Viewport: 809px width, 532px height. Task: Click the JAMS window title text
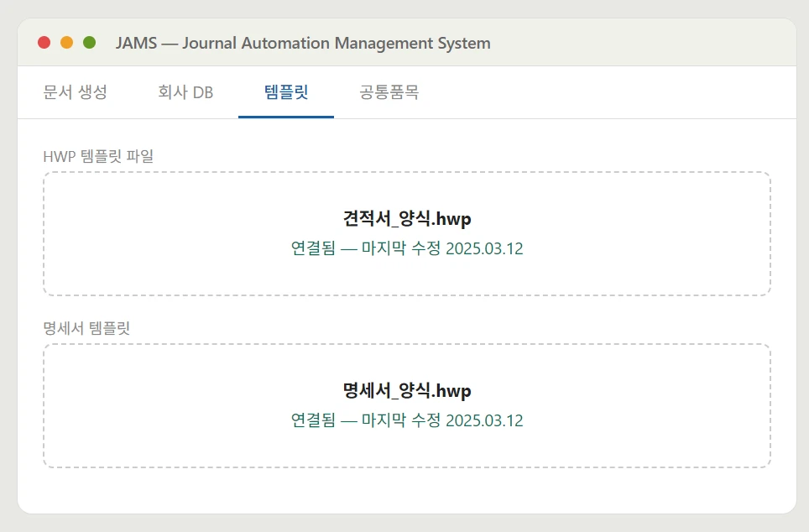pyautogui.click(x=303, y=43)
